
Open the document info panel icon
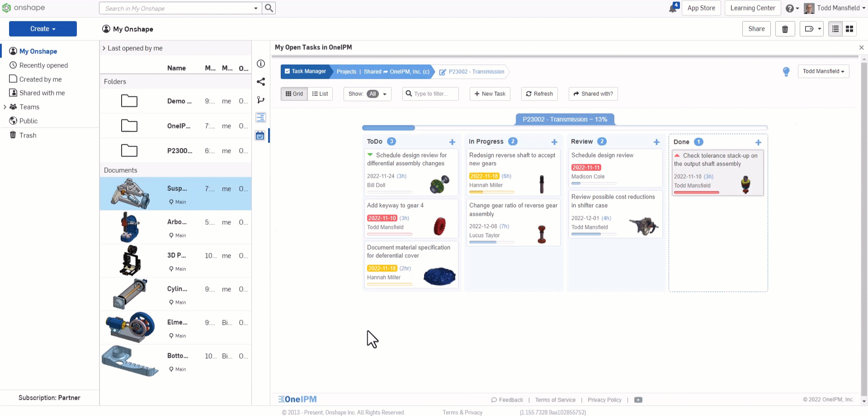[260, 64]
